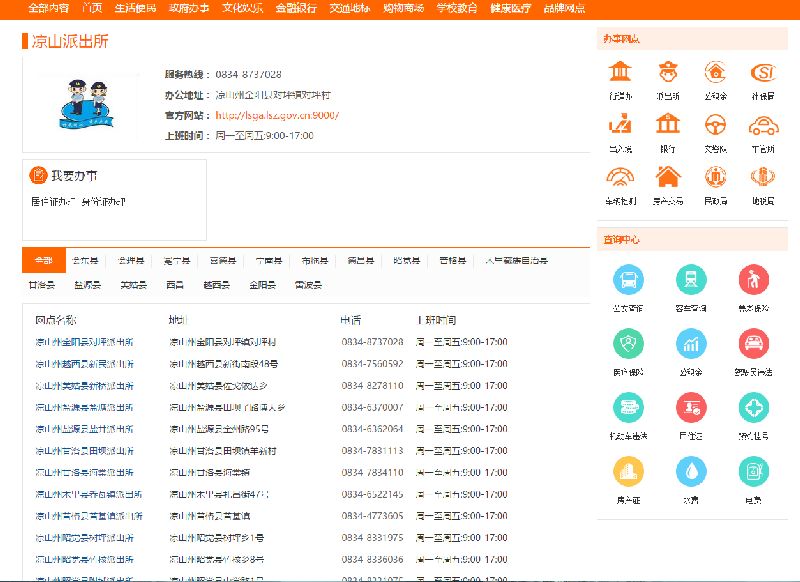Open the station link for 0834-8278110
Image resolution: width=800 pixels, height=582 pixels.
coord(84,386)
